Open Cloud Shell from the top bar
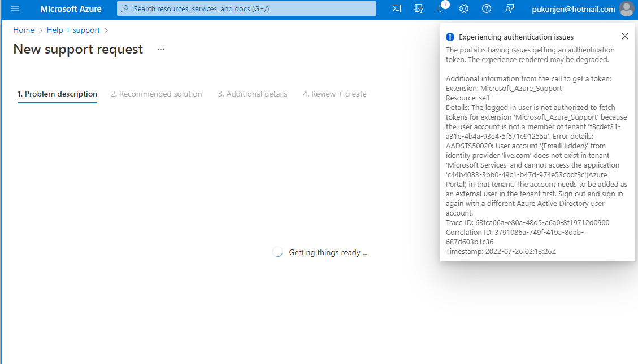Viewport: 638px width, 364px height. [x=396, y=8]
